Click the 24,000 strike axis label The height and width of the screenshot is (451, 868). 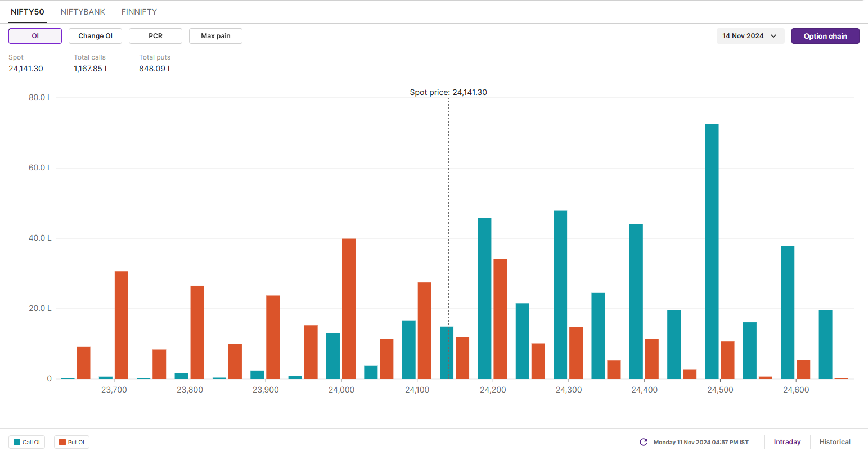click(341, 390)
